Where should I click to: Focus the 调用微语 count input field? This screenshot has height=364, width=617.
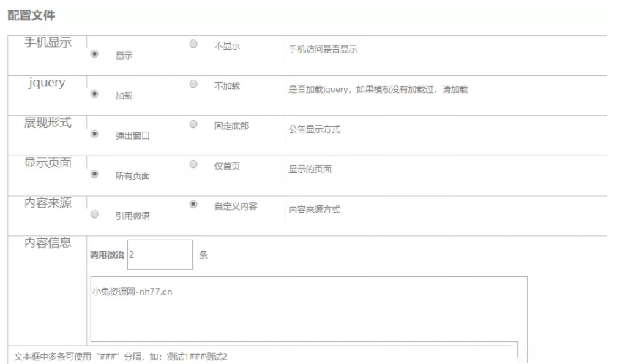[160, 254]
